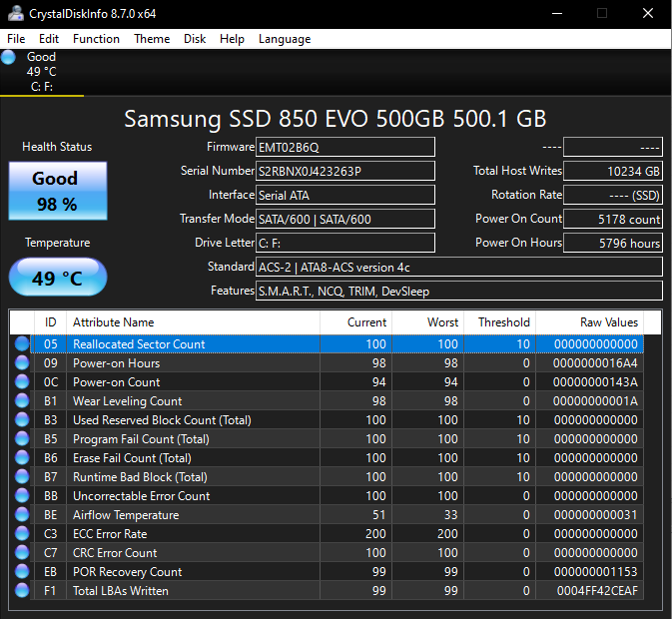The image size is (672, 619).
Task: Click the Attribute Name column header
Action: pyautogui.click(x=193, y=322)
